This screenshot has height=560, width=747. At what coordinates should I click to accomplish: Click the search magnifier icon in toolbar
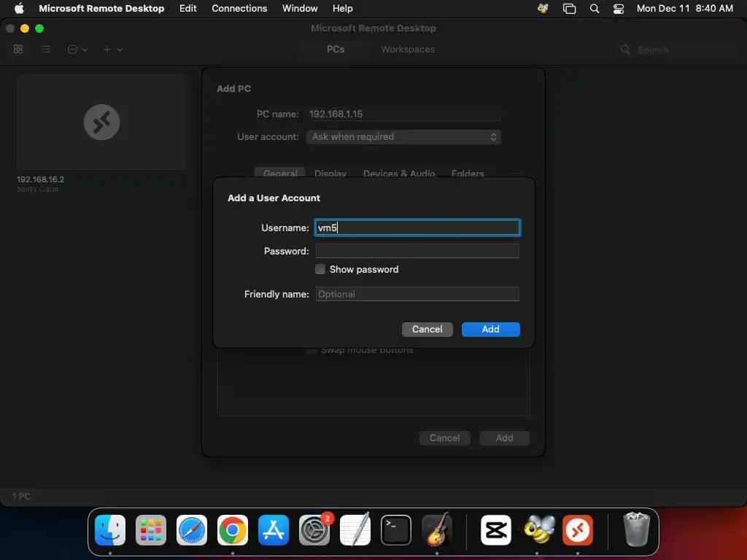(625, 50)
